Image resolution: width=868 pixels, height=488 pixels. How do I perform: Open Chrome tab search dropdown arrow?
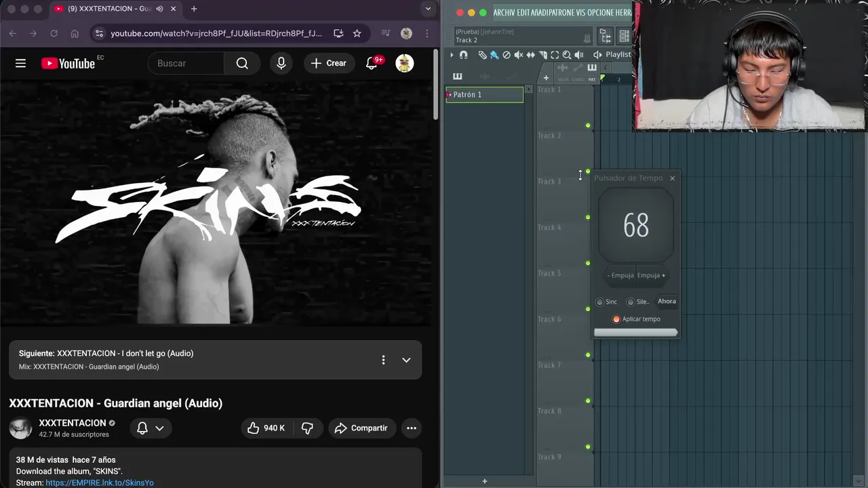pos(427,9)
